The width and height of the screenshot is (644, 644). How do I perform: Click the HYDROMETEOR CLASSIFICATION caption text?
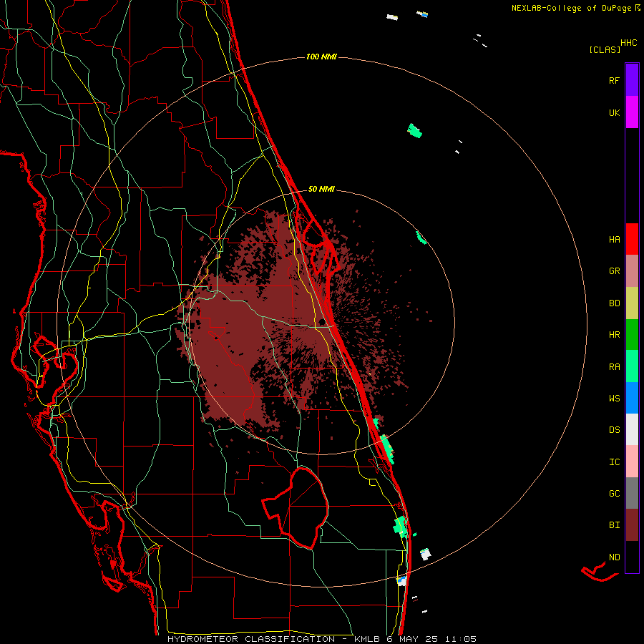pos(251,639)
